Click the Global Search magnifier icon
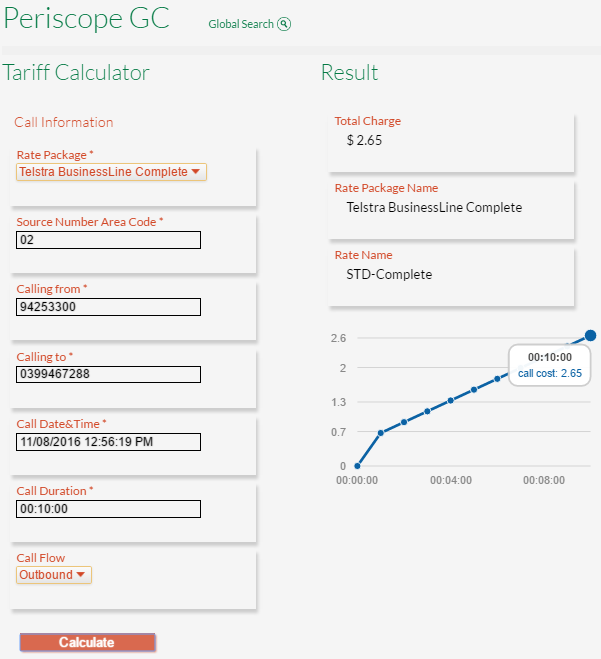This screenshot has width=601, height=659. coord(284,24)
